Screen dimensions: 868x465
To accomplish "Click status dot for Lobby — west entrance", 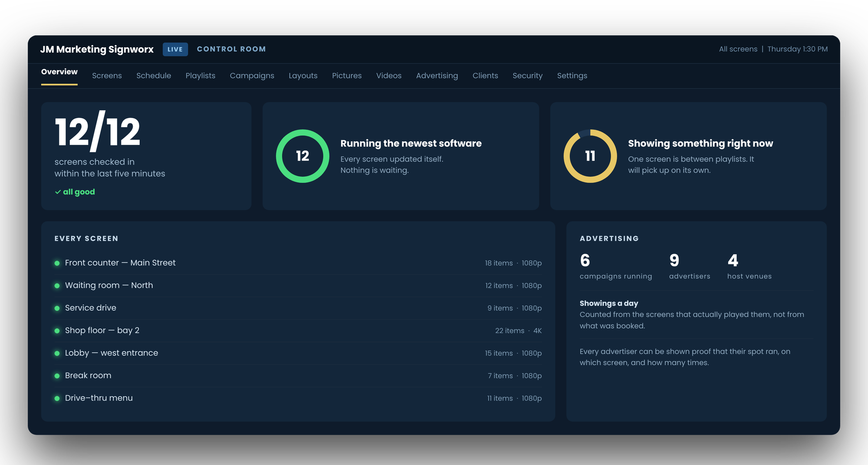I will point(57,353).
